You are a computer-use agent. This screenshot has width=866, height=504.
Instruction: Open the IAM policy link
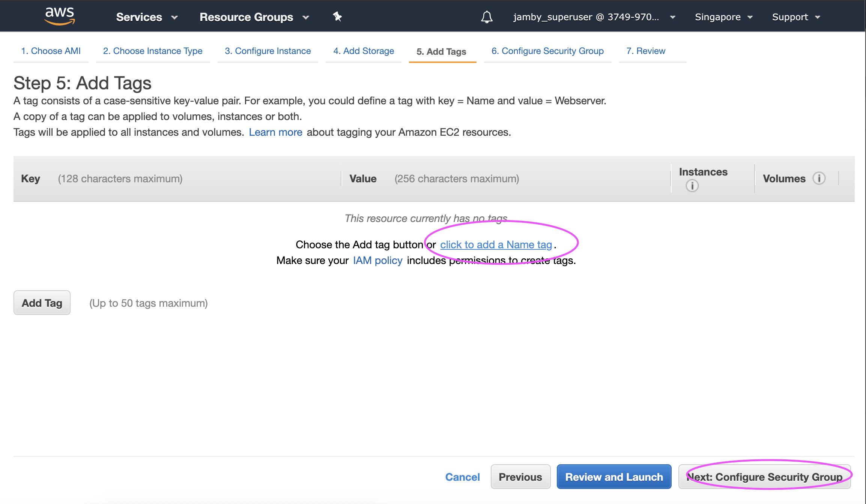pyautogui.click(x=377, y=260)
